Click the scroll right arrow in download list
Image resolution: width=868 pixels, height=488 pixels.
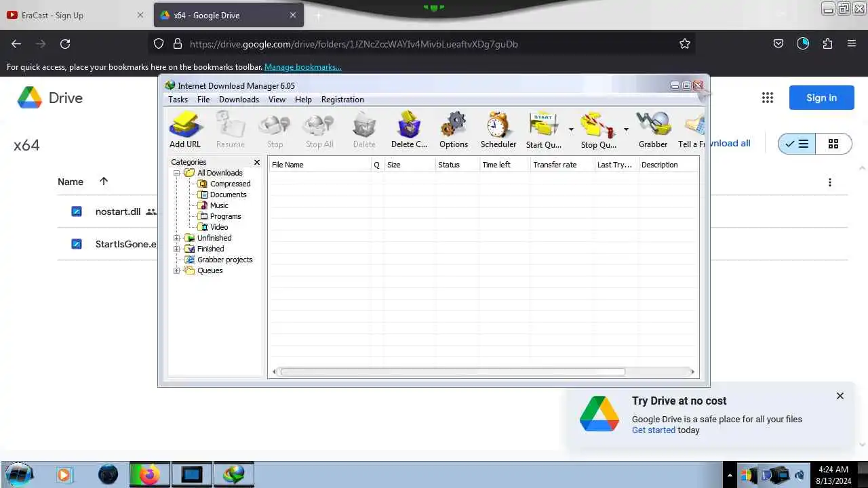click(692, 371)
